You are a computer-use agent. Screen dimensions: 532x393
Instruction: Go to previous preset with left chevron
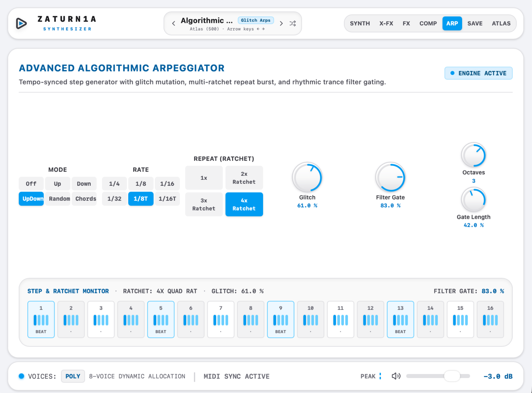click(174, 23)
